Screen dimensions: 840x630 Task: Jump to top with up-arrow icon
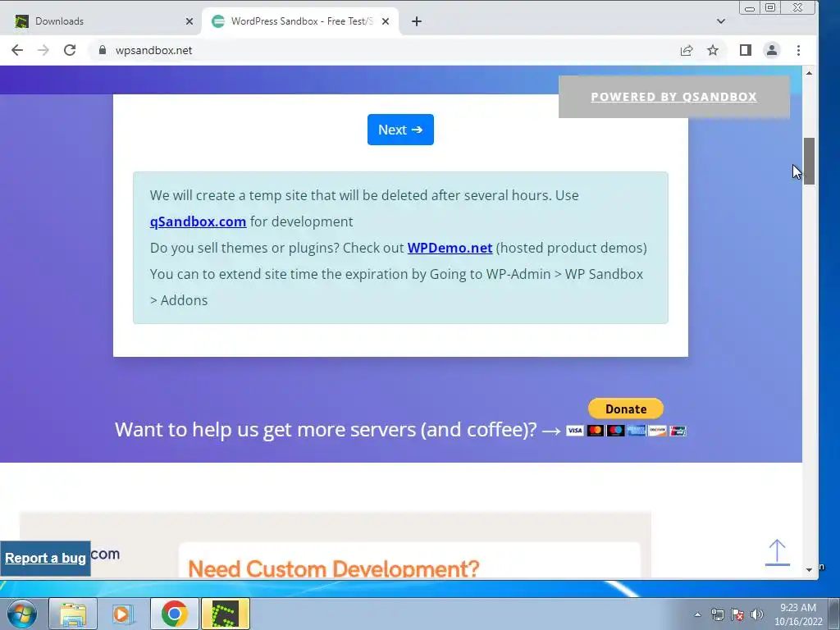(x=777, y=552)
